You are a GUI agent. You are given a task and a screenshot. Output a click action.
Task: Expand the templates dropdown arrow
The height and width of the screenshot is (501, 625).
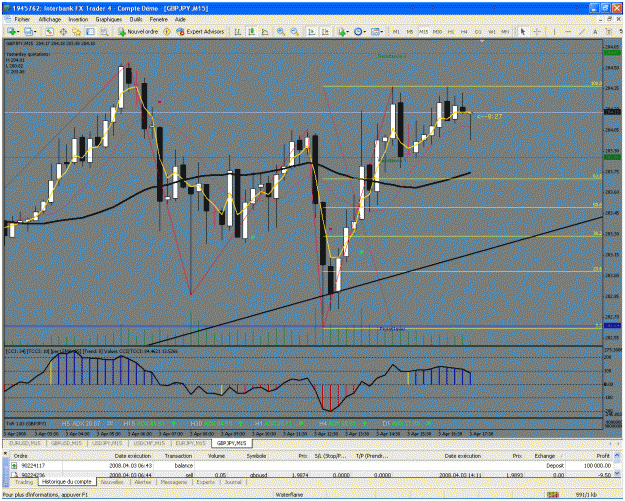[381, 31]
